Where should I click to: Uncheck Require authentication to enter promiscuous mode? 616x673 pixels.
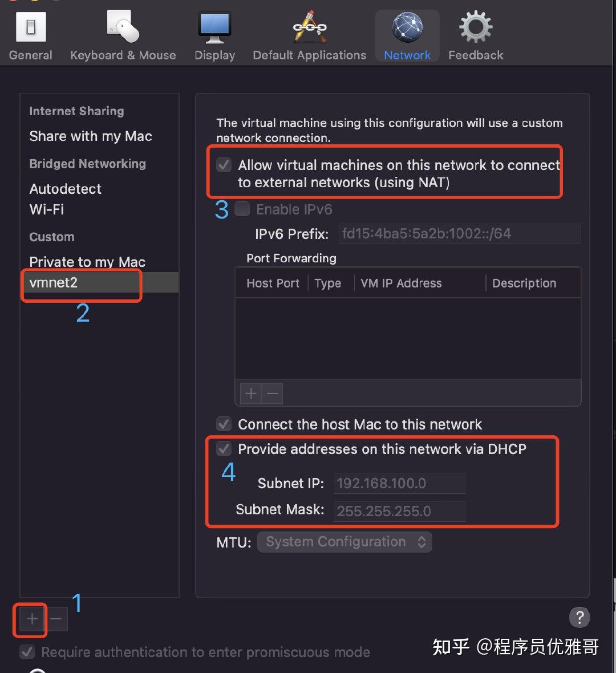[x=27, y=652]
